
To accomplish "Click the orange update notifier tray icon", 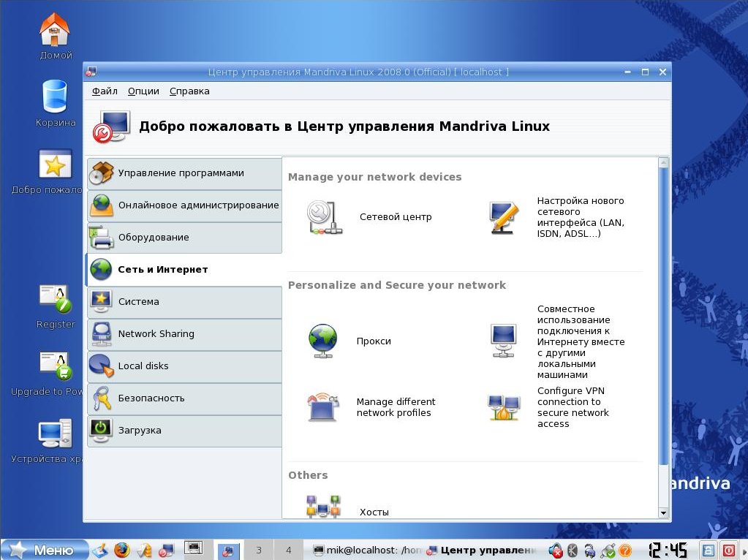I will [x=625, y=551].
